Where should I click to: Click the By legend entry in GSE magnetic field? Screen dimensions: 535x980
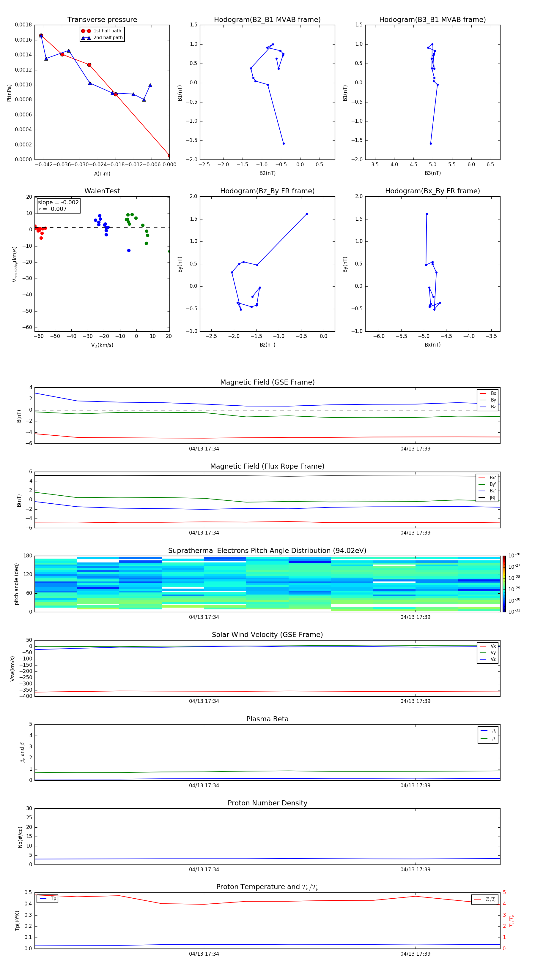(488, 400)
